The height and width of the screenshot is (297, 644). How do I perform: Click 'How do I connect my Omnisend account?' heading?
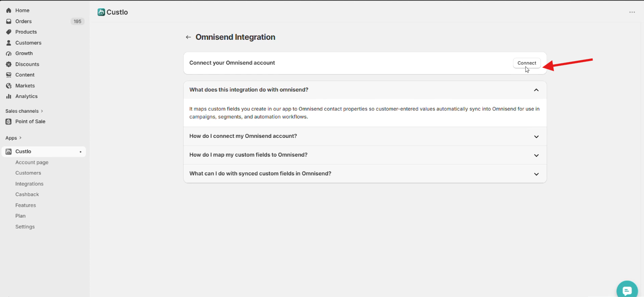click(243, 136)
